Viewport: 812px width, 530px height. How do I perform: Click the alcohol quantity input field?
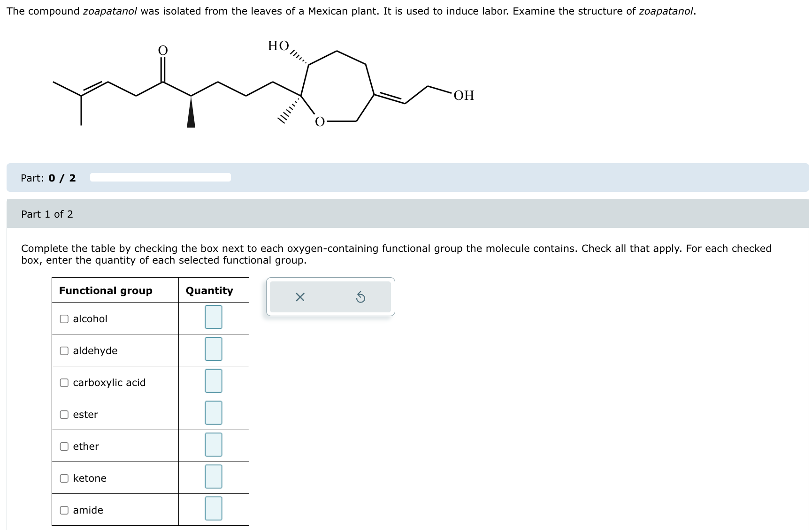[213, 318]
